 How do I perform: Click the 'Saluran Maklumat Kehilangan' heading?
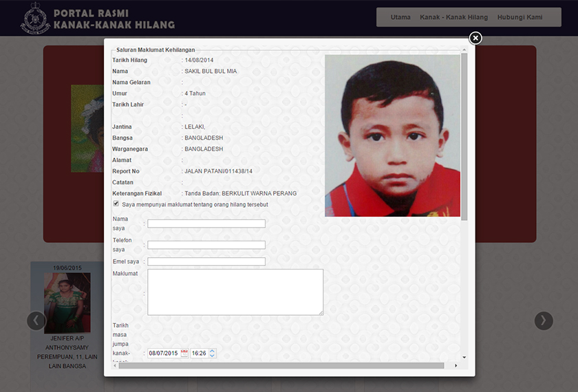click(x=156, y=50)
